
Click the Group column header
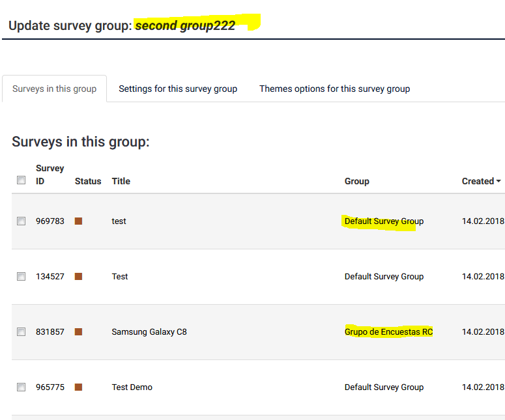(x=357, y=181)
